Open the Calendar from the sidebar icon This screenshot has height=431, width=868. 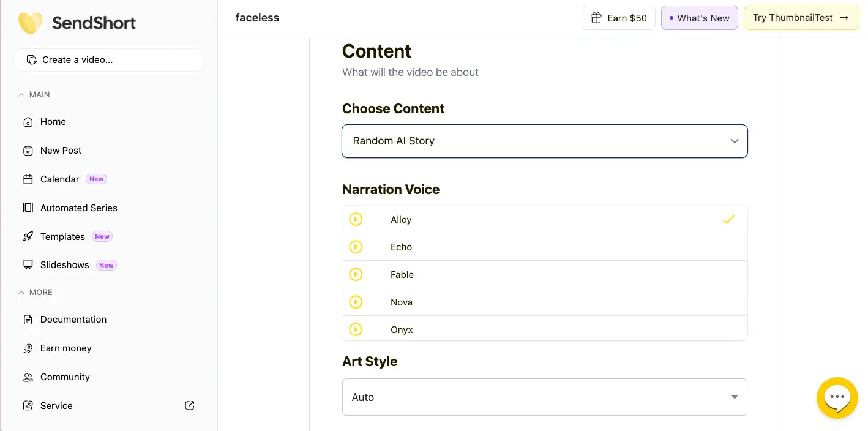pos(28,179)
